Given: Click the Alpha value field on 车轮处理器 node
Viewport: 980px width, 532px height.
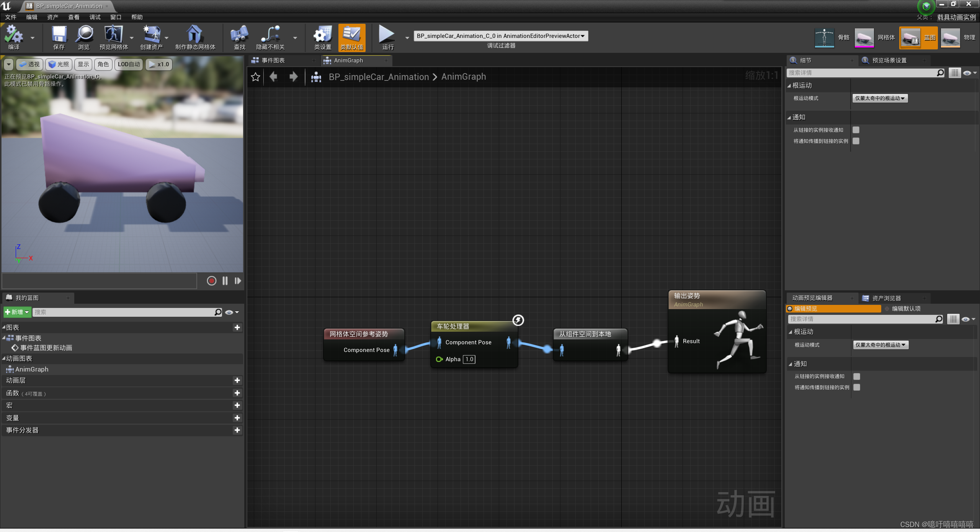Looking at the screenshot, I should [x=469, y=359].
